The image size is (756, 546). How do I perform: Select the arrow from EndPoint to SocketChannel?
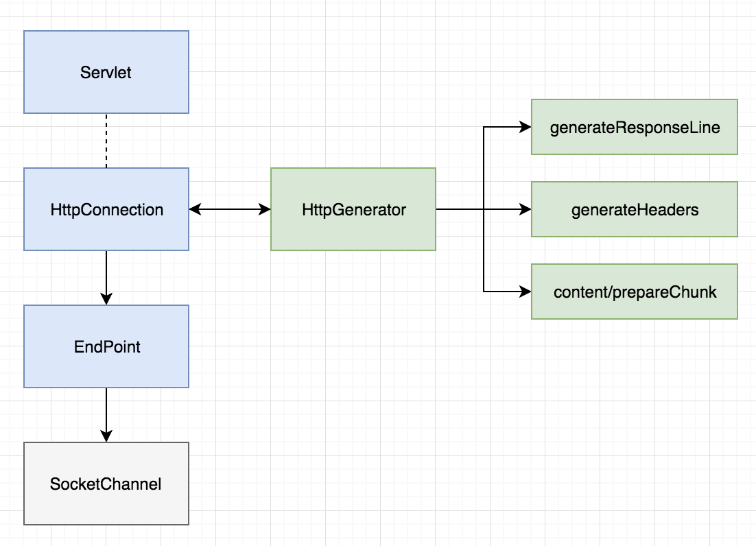(x=106, y=415)
